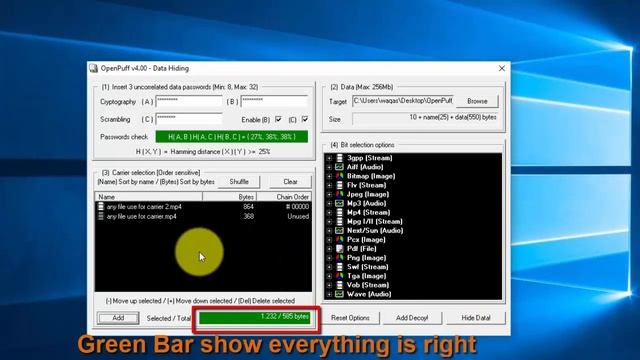Click icon of 'any file use for carrier.mp4'
The image size is (640, 360).
pyautogui.click(x=101, y=216)
